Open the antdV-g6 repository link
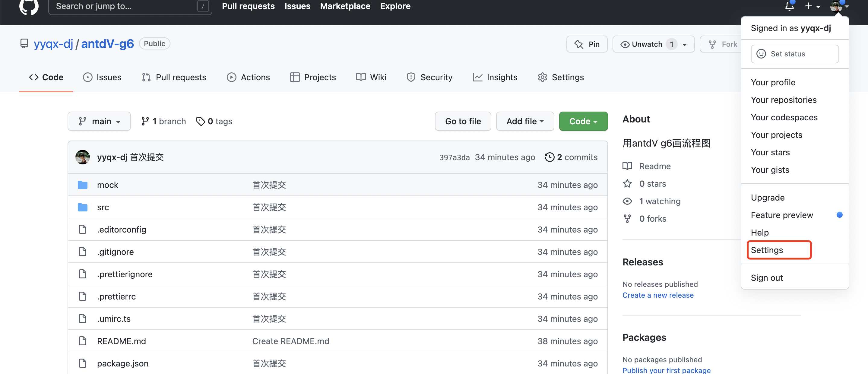Screen dimensions: 868x374 click(x=107, y=44)
